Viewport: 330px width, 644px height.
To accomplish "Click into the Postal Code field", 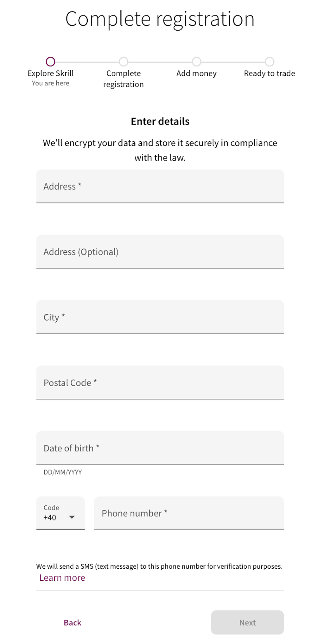I will point(160,382).
